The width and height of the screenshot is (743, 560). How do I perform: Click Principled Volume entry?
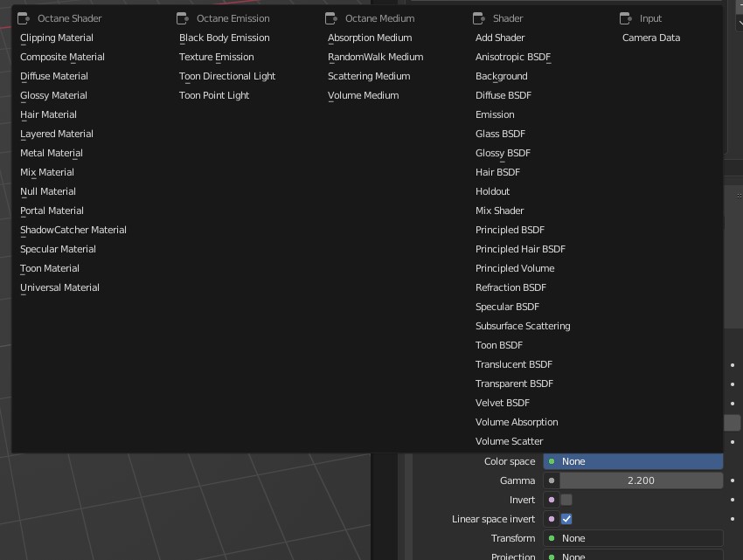[515, 268]
